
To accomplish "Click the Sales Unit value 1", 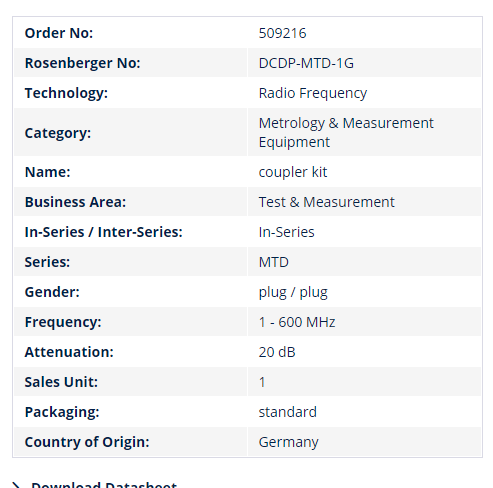I will coord(262,382).
